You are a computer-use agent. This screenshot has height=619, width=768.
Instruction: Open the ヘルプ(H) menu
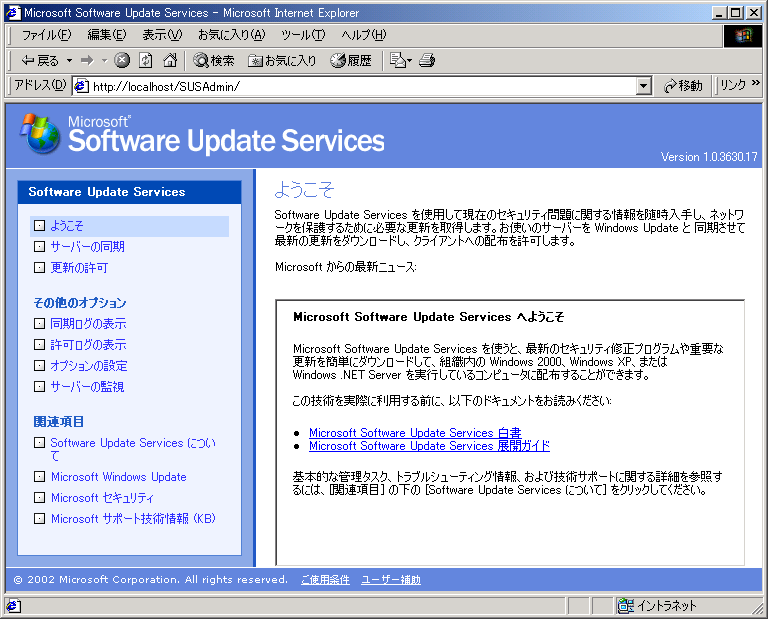tap(363, 35)
